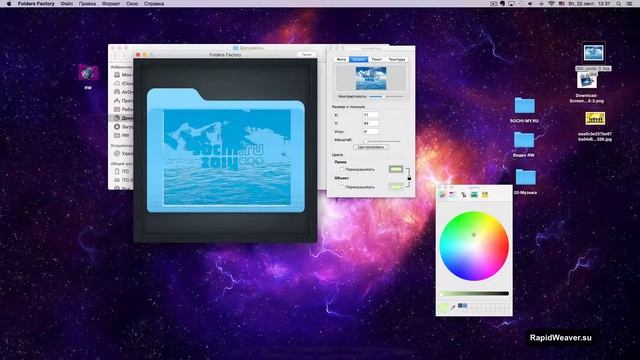The image size is (640, 360).
Task: Click the Wi-Fi icon in the menu bar
Action: pyautogui.click(x=551, y=3)
